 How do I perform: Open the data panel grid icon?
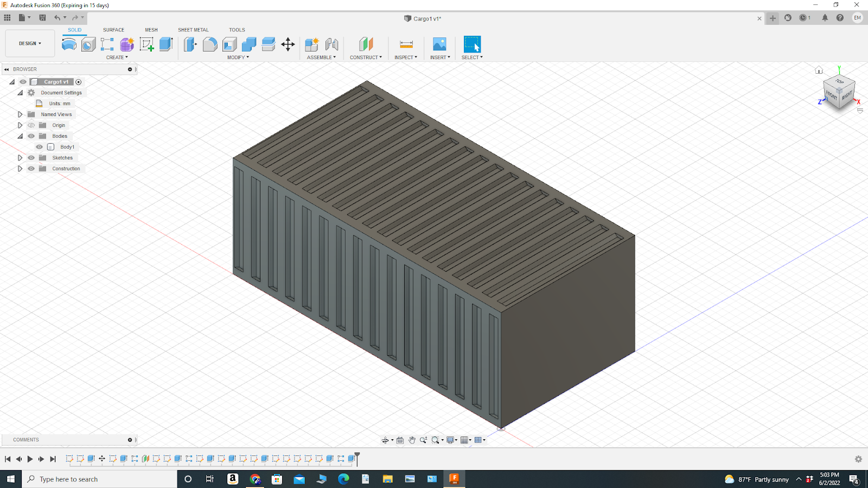(8, 18)
